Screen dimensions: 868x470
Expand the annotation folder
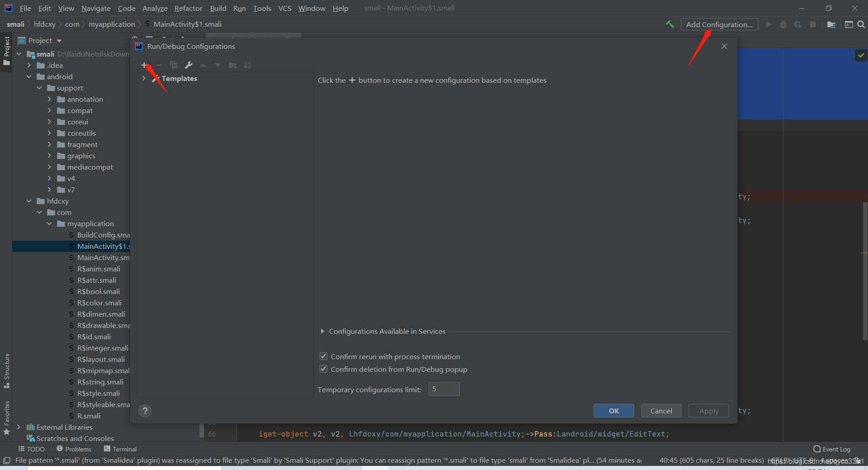tap(49, 99)
